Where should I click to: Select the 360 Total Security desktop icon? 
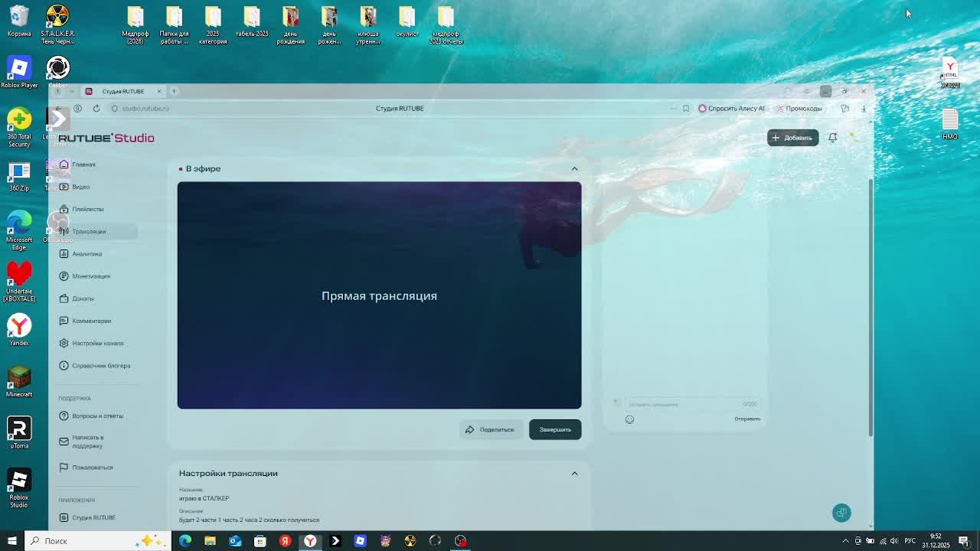pos(19,127)
